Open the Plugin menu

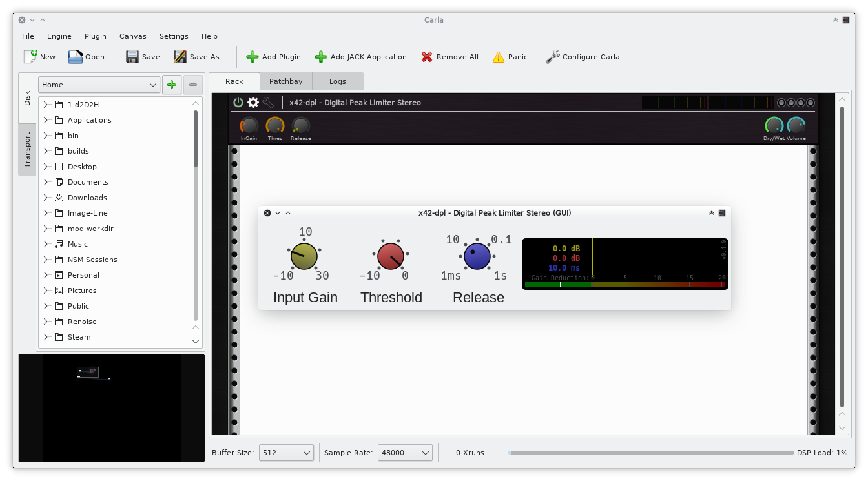click(96, 36)
